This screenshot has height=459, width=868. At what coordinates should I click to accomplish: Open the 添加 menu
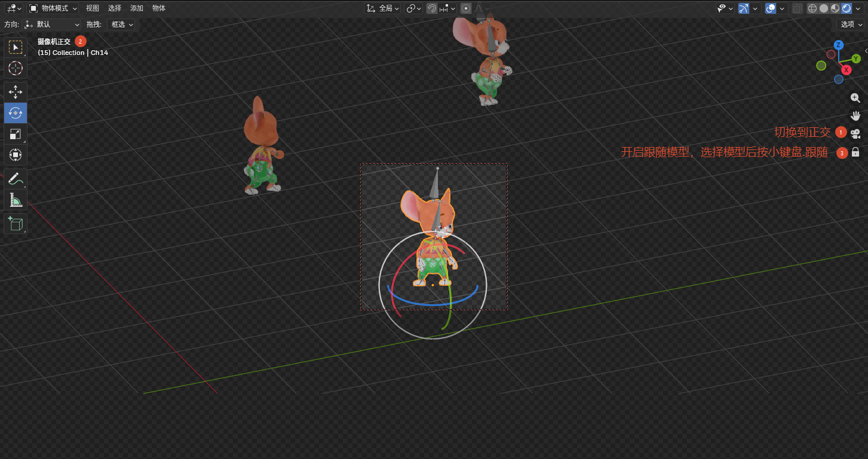(x=137, y=8)
